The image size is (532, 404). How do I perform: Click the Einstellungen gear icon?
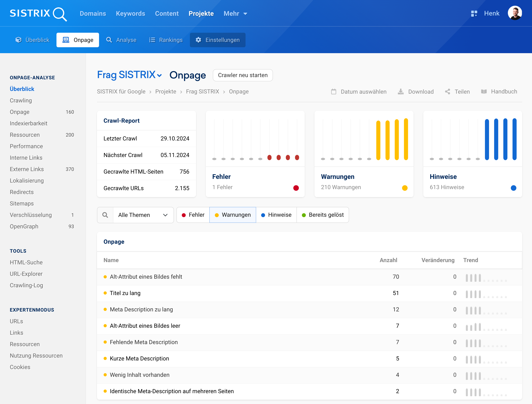tap(198, 40)
